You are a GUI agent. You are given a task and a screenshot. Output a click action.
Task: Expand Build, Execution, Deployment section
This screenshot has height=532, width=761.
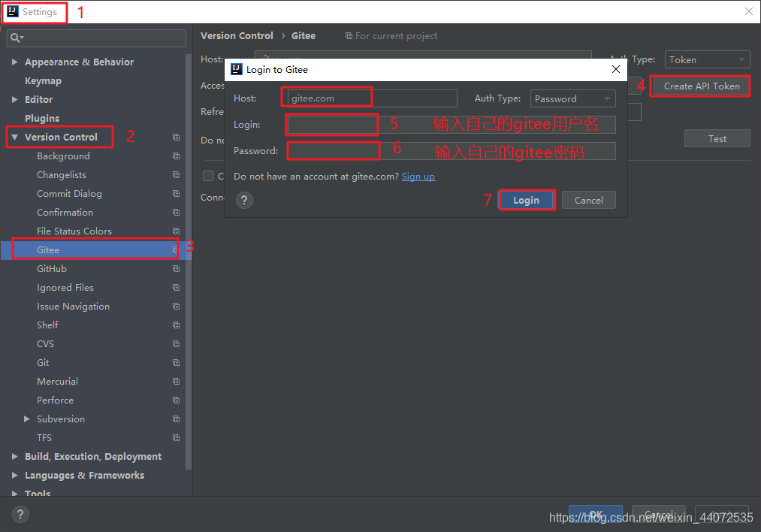point(14,457)
